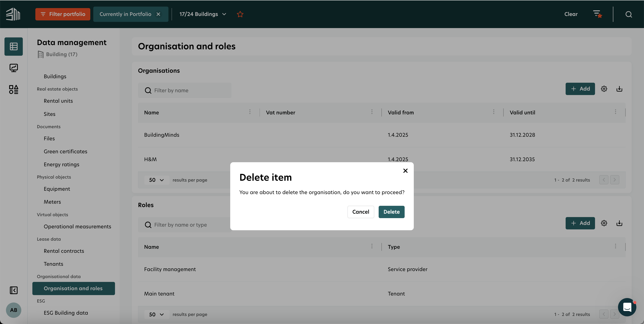Go to Rental contracts in sidebar
This screenshot has height=324, width=644.
pyautogui.click(x=64, y=251)
